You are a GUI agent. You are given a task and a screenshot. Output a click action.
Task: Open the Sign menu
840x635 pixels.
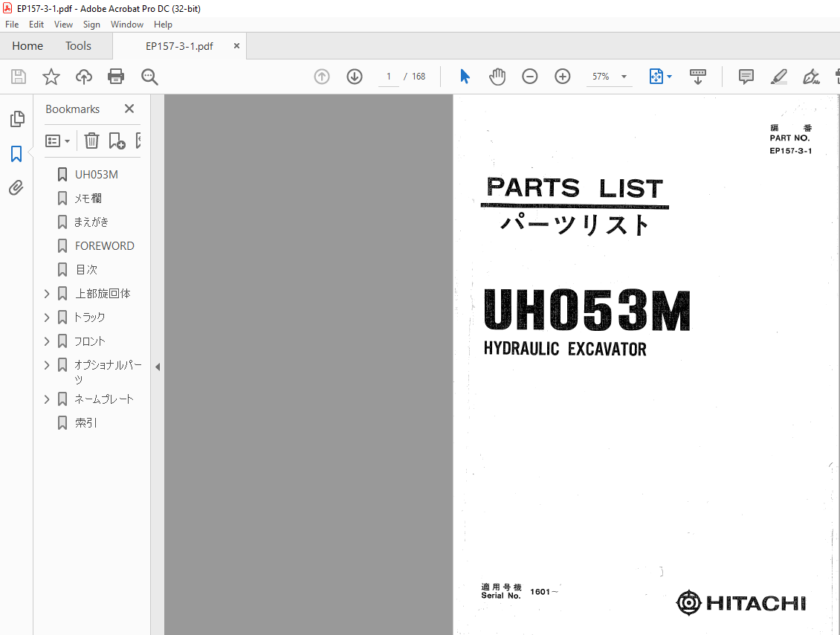pos(91,25)
